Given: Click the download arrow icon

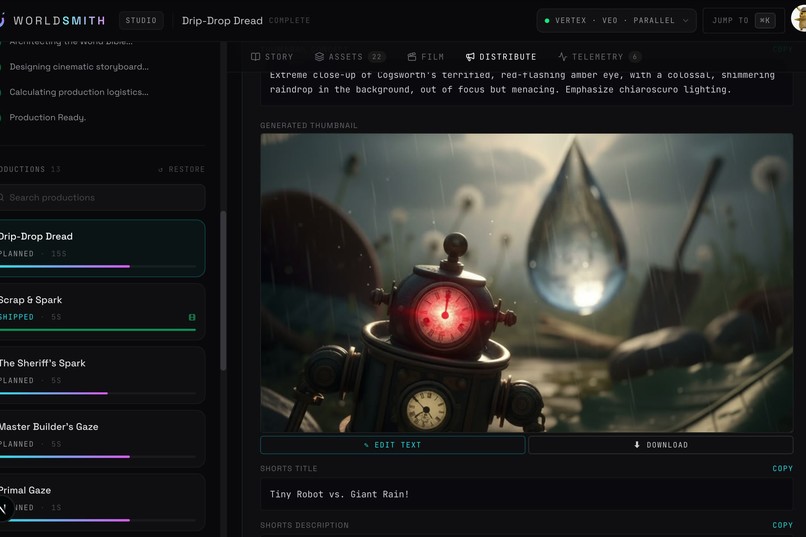Looking at the screenshot, I should pos(637,445).
